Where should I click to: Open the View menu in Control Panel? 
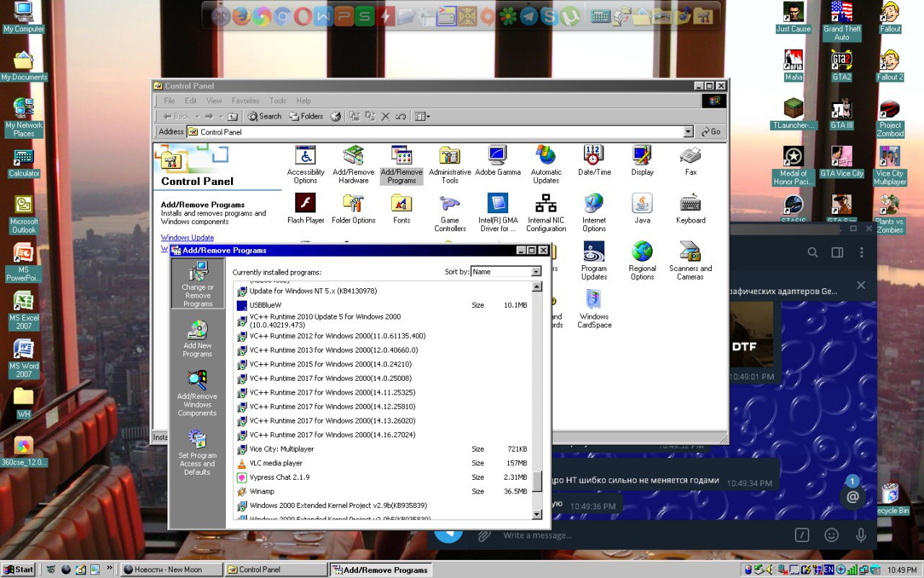(214, 101)
